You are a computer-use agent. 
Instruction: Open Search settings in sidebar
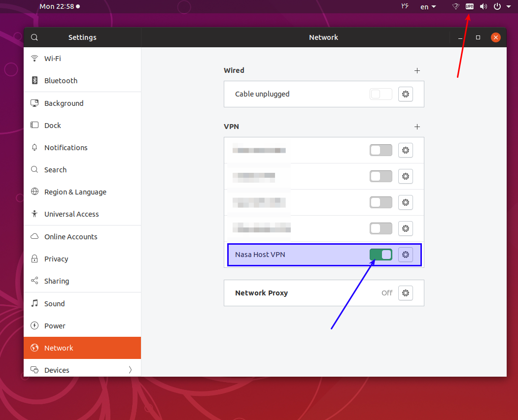click(82, 169)
